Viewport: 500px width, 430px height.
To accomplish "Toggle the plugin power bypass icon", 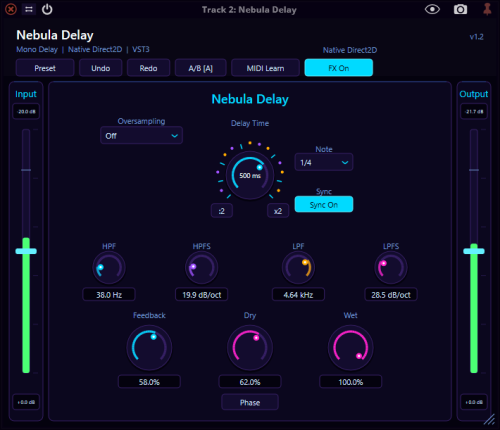I will 47,9.
